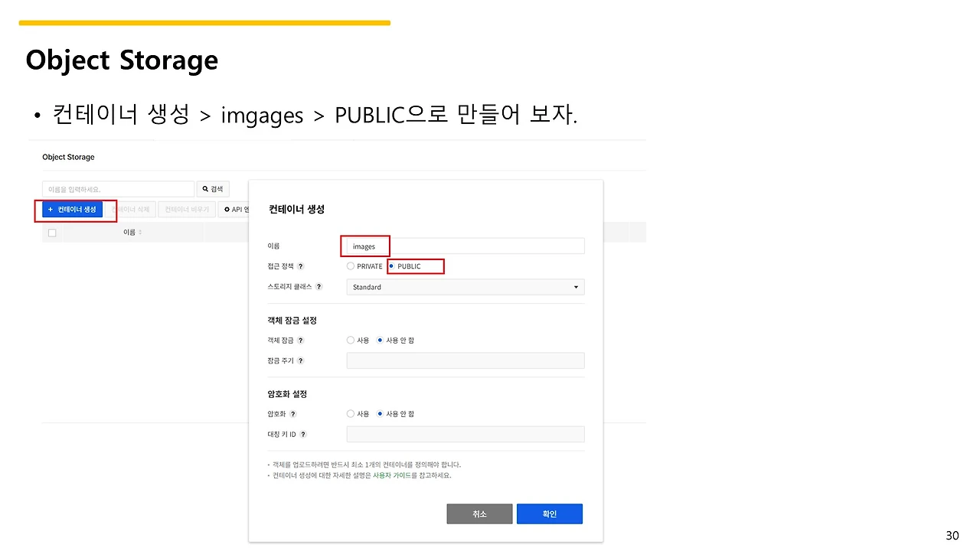Click the gear icon on the API button
This screenshot has height=551, width=980.
(227, 209)
